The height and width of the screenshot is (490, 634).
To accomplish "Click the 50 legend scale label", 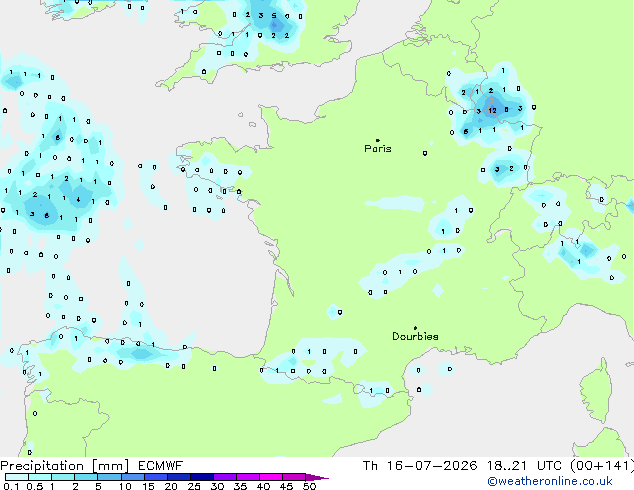I will point(310,486).
